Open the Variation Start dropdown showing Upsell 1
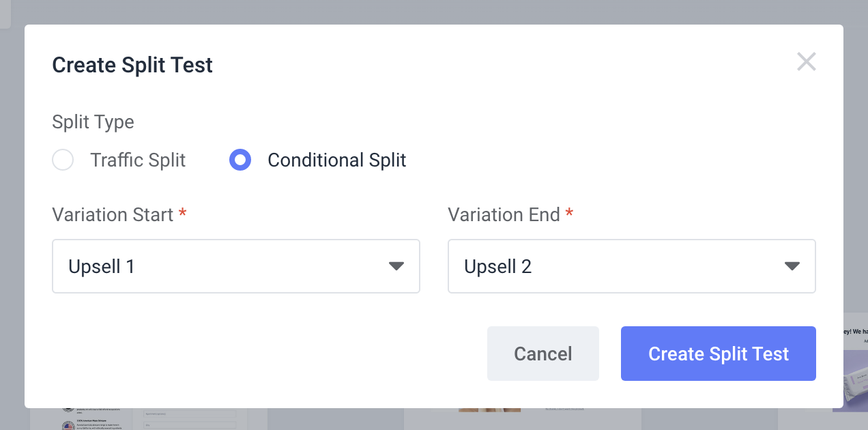Screen dimensions: 868x430 pos(236,266)
